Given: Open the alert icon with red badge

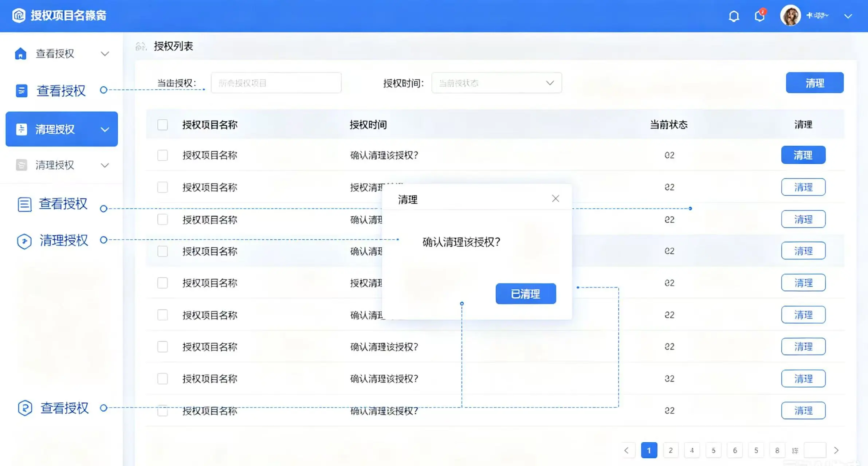Looking at the screenshot, I should pos(760,16).
